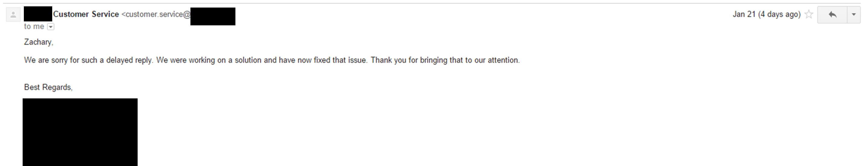Click the redacted box before Customer Service
The width and height of the screenshot is (868, 166).
click(38, 14)
